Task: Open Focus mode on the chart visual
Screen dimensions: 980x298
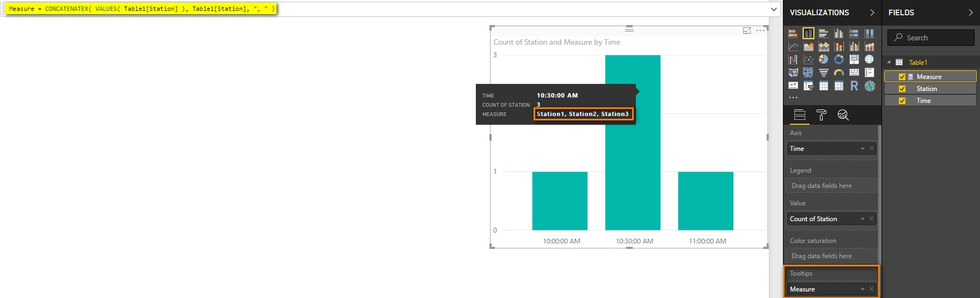Action: [747, 31]
